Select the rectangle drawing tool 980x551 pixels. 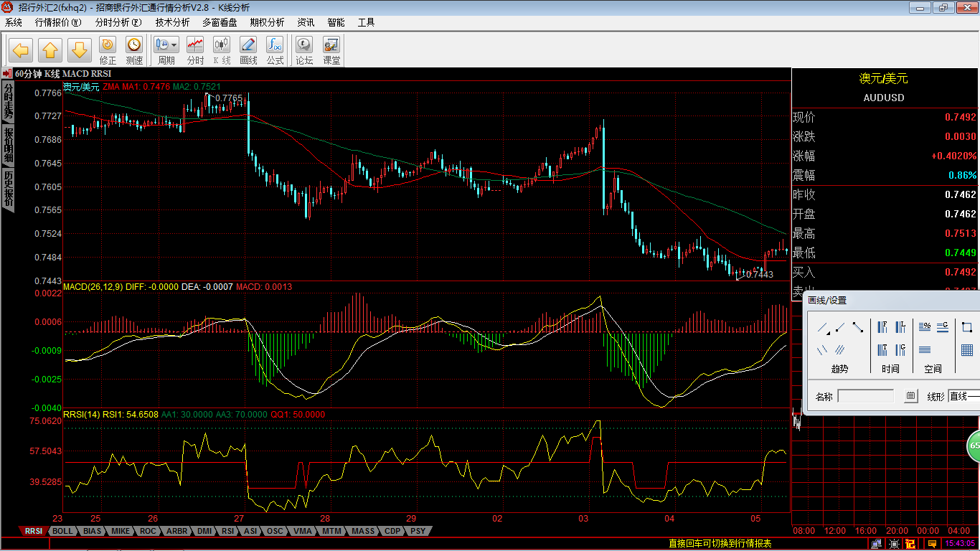pyautogui.click(x=967, y=327)
